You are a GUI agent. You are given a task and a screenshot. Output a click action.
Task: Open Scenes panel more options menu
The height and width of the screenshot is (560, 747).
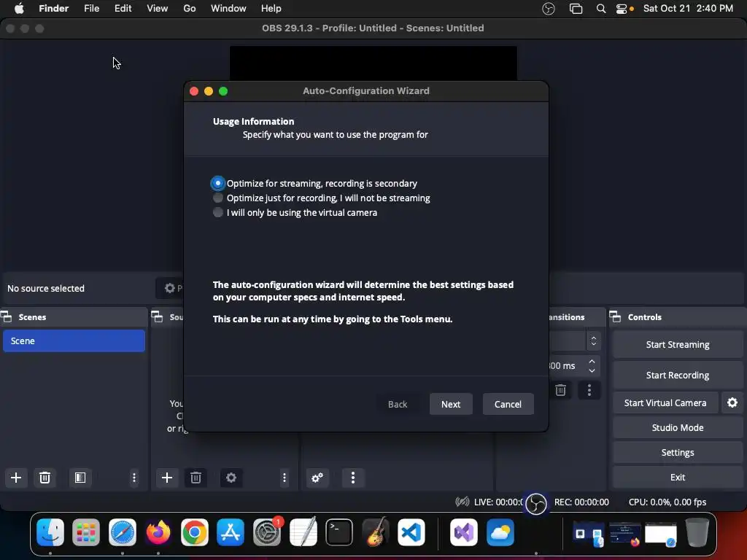tap(134, 478)
